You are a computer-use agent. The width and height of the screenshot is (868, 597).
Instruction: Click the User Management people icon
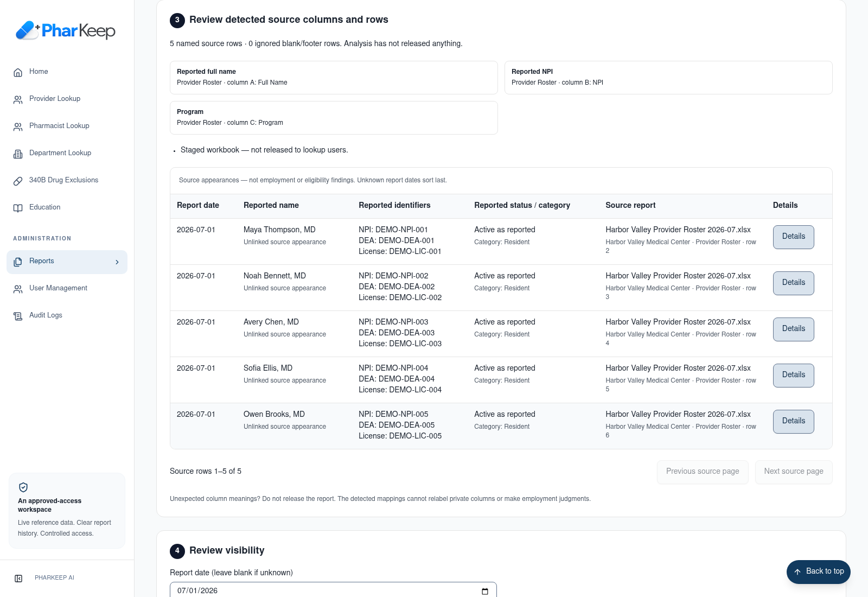(x=18, y=289)
